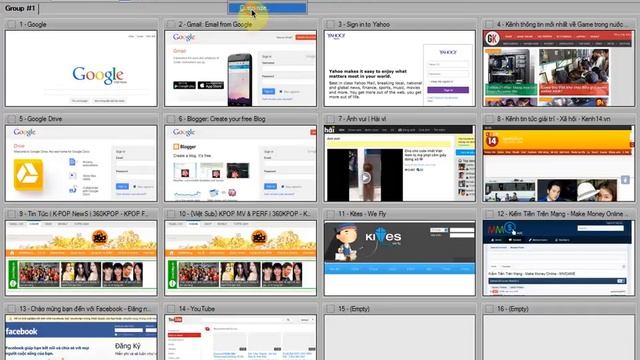Tick the checkbox for dial 1 - Google

(x=11, y=24)
